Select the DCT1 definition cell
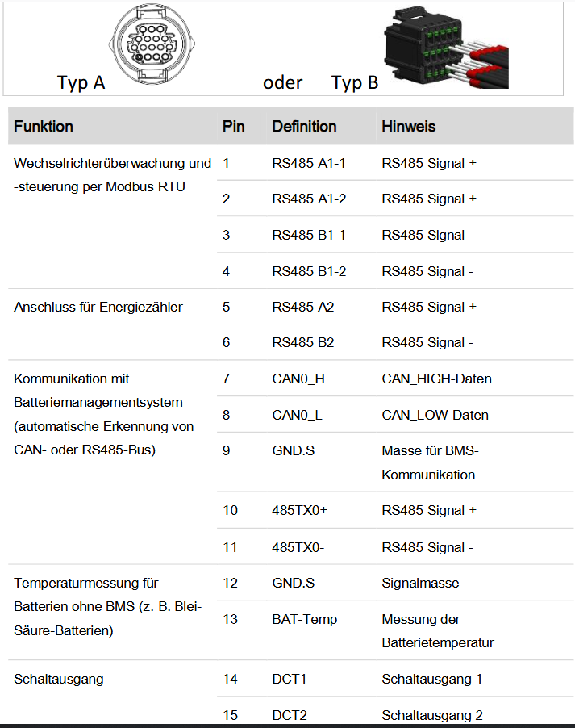The height and width of the screenshot is (728, 575). click(x=290, y=679)
